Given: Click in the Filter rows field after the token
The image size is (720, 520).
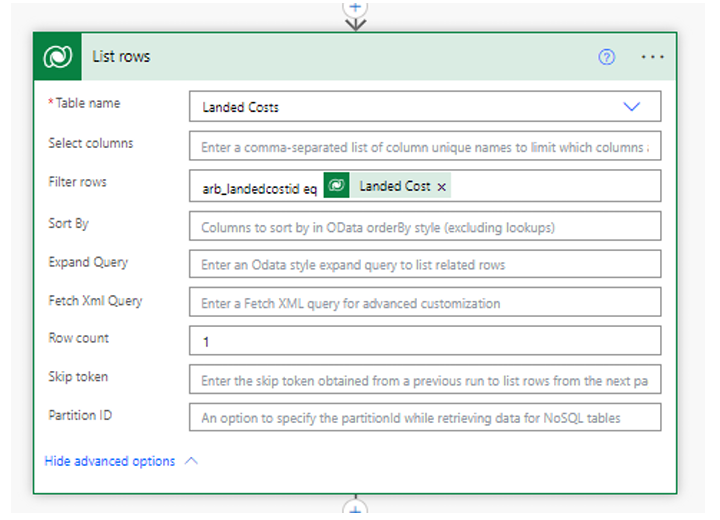Looking at the screenshot, I should [x=556, y=186].
